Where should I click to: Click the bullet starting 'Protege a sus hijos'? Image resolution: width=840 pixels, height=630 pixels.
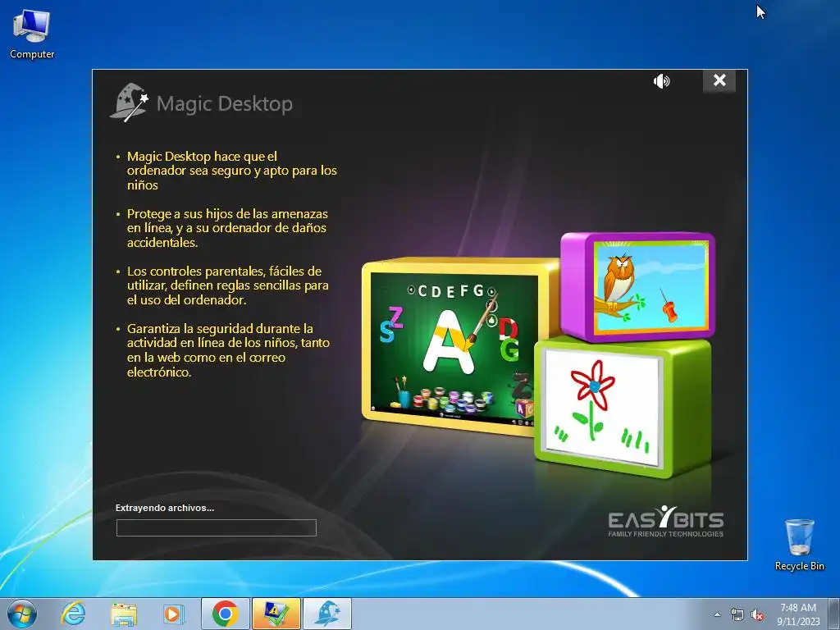pyautogui.click(x=226, y=228)
